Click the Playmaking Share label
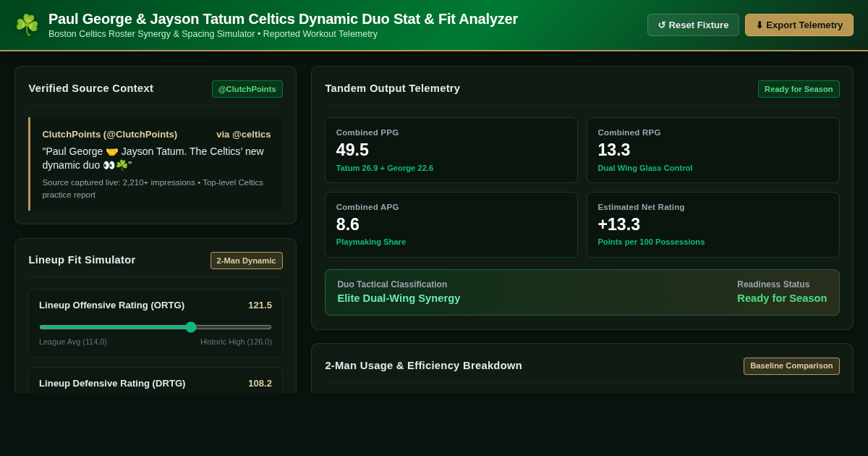 pyautogui.click(x=371, y=242)
